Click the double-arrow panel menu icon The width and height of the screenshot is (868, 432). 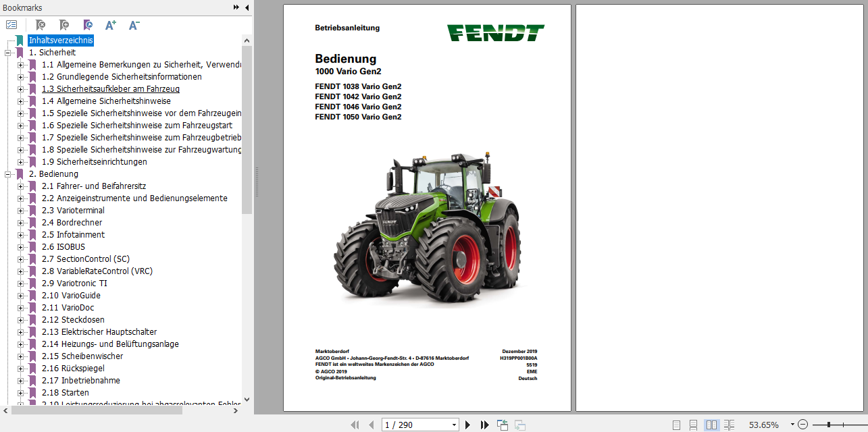pos(236,7)
